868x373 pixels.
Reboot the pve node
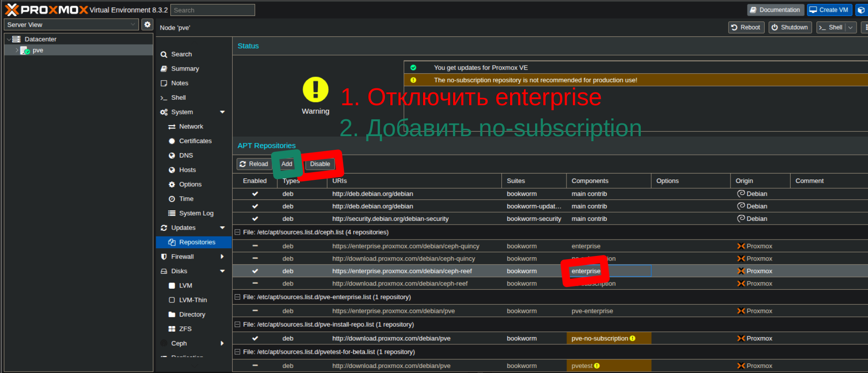point(746,27)
